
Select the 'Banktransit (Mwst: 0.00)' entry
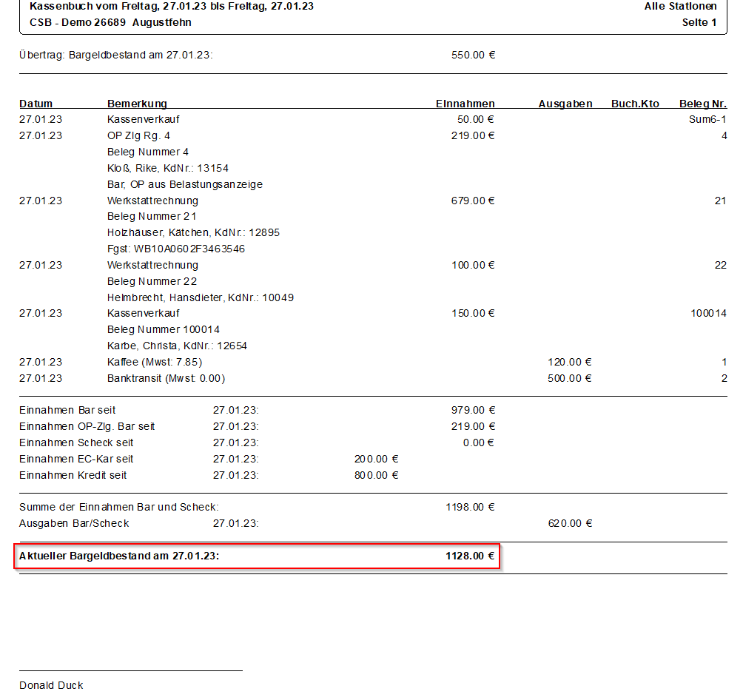tap(166, 379)
